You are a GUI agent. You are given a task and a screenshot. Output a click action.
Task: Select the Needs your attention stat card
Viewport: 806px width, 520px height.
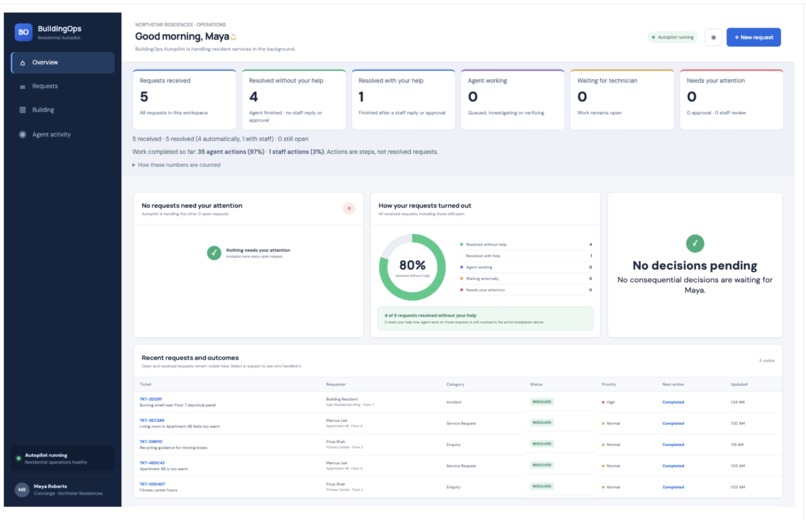pyautogui.click(x=731, y=99)
